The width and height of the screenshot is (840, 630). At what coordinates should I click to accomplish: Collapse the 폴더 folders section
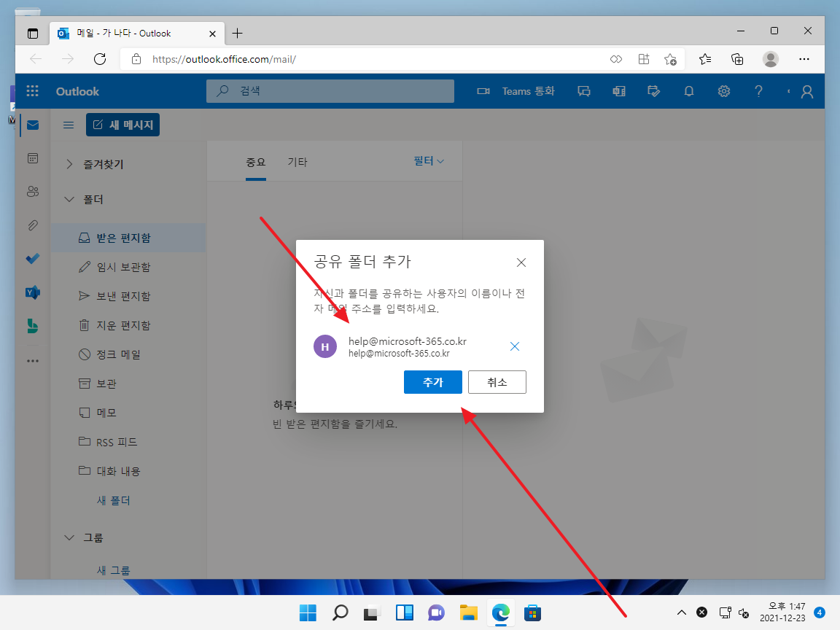point(69,199)
